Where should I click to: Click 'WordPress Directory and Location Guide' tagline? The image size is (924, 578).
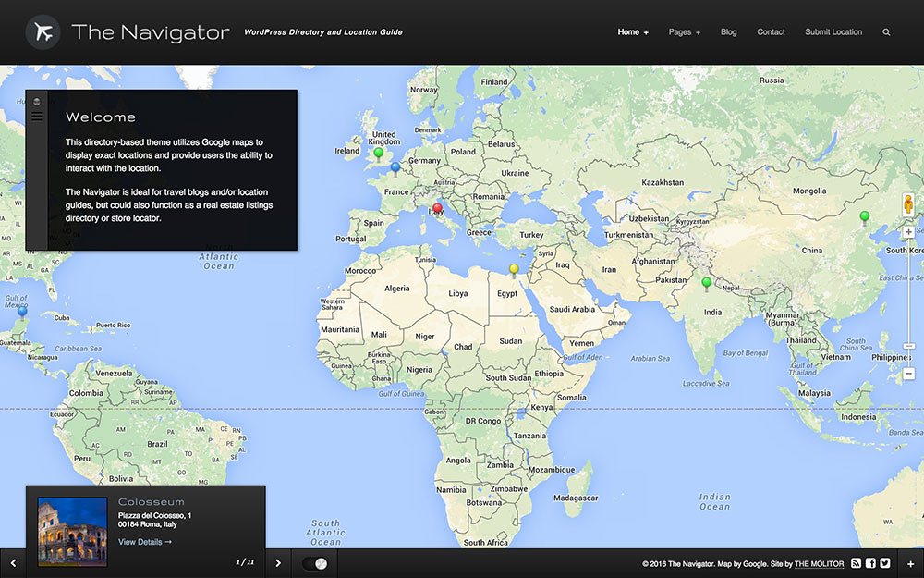click(x=322, y=32)
